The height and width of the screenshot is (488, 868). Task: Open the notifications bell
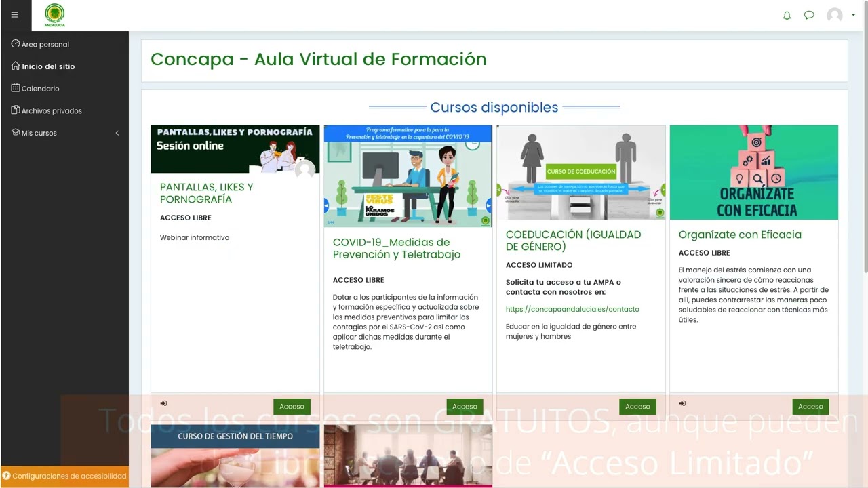pyautogui.click(x=787, y=15)
